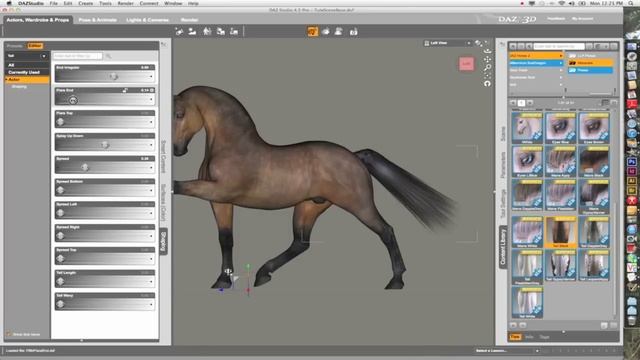Click Content Library search field

(559, 46)
